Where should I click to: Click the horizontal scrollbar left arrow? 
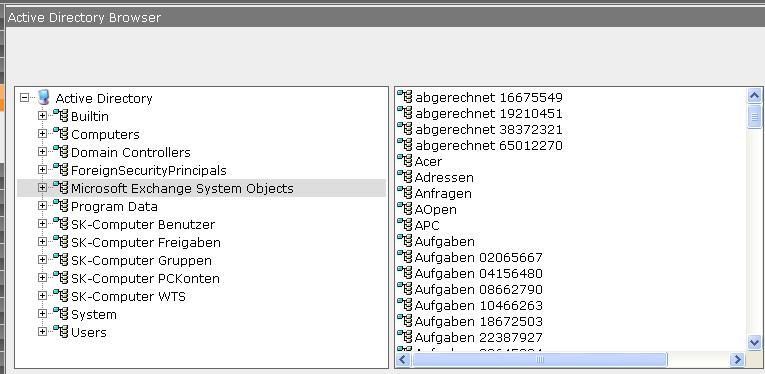tap(403, 360)
